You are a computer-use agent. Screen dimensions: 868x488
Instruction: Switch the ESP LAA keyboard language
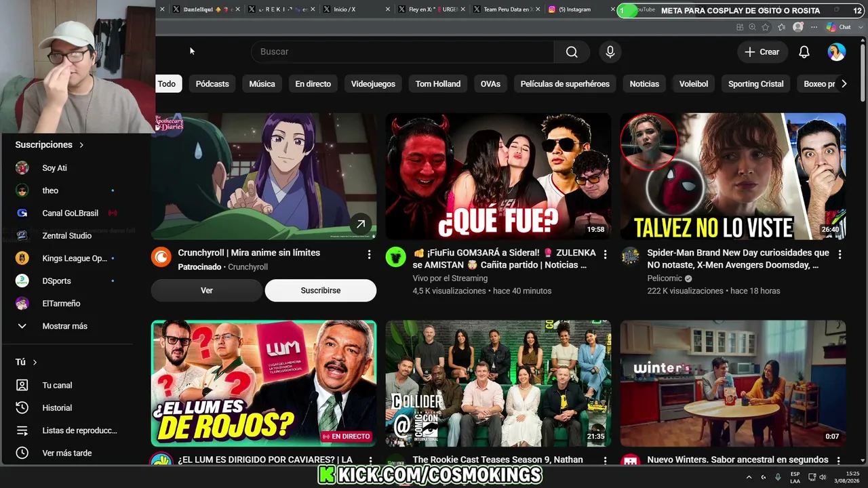[x=795, y=477]
